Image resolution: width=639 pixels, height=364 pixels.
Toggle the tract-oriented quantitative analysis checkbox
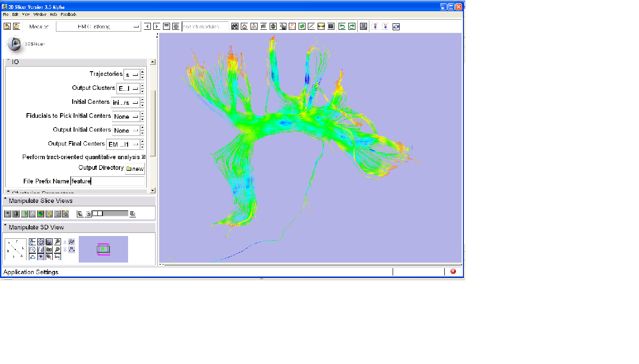143,157
